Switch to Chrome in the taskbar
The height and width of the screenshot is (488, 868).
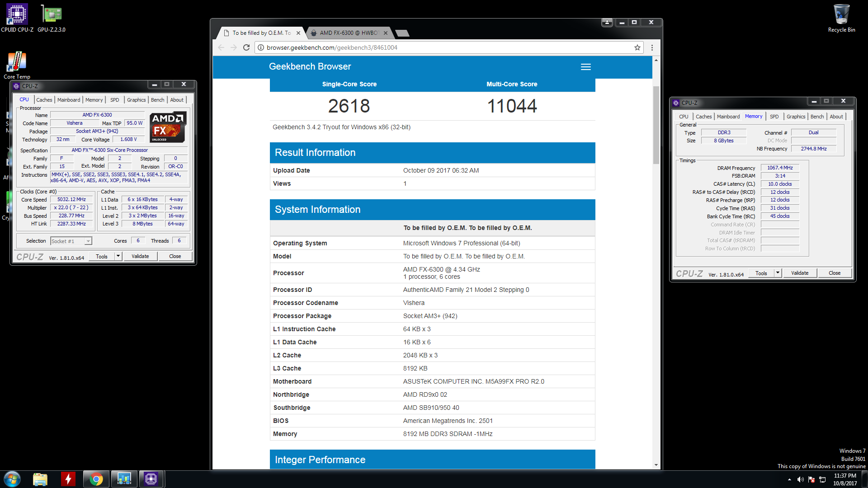[96, 479]
